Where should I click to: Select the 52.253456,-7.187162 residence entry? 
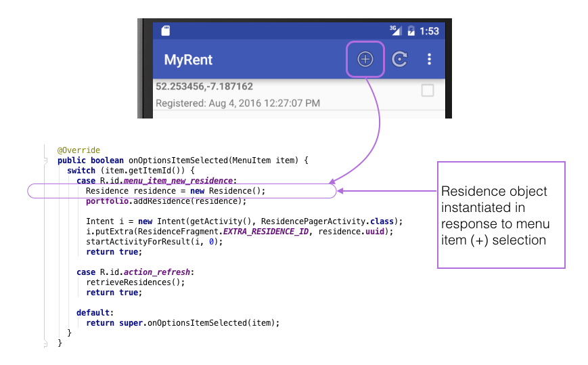(x=204, y=87)
